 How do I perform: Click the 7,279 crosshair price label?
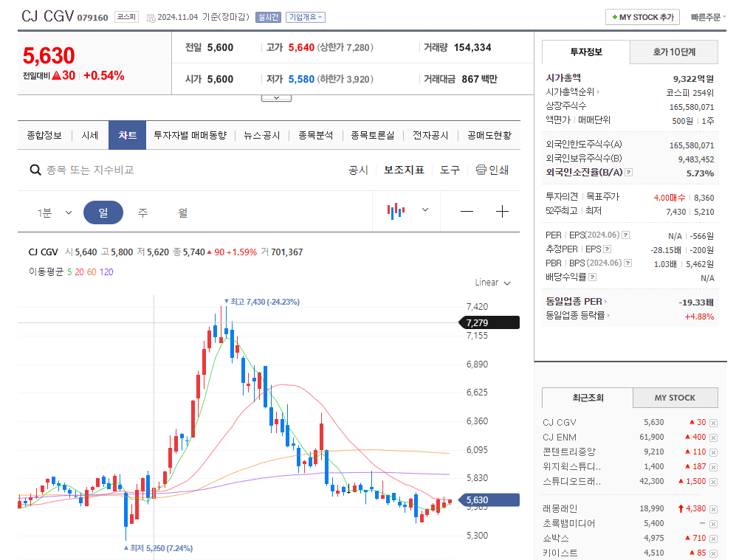[489, 322]
